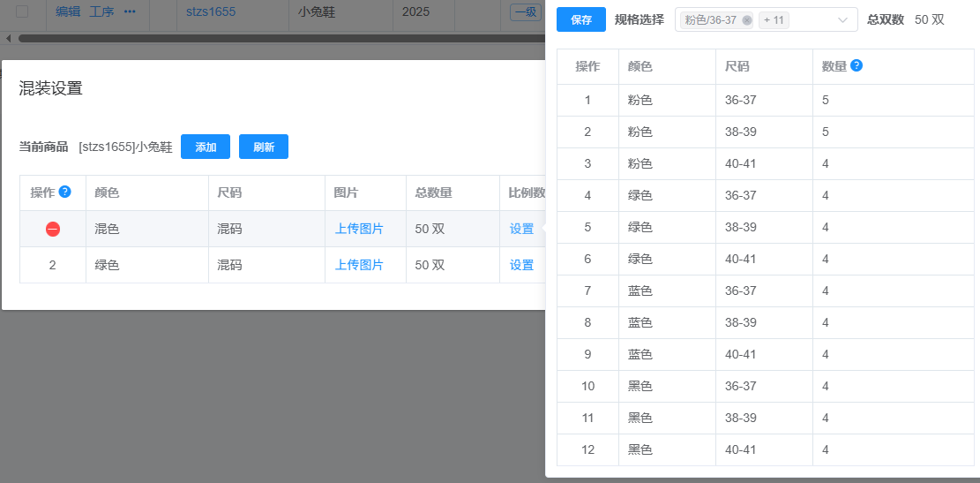The height and width of the screenshot is (483, 980).
Task: Open the three-dots more menu in the top row
Action: pos(130,11)
